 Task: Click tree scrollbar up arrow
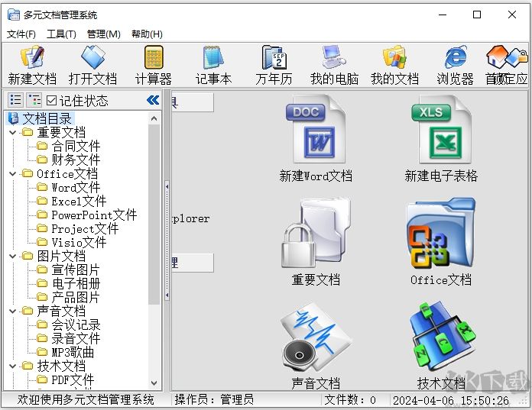[x=154, y=118]
